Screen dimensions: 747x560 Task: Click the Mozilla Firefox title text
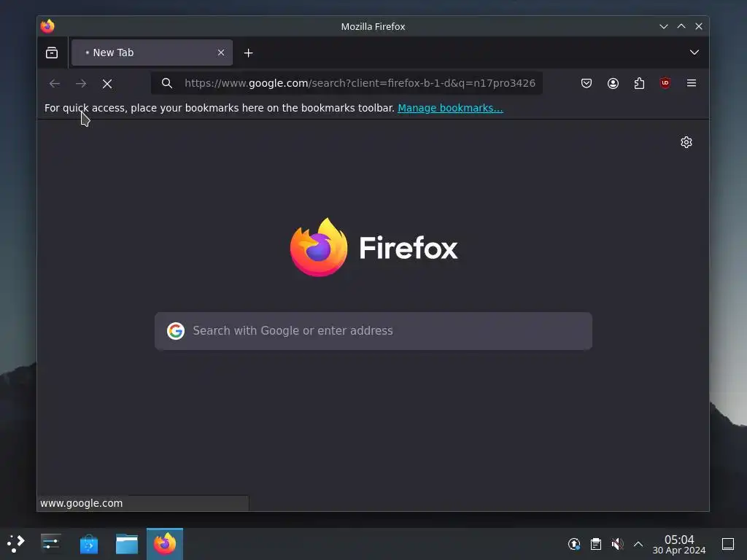tap(373, 27)
